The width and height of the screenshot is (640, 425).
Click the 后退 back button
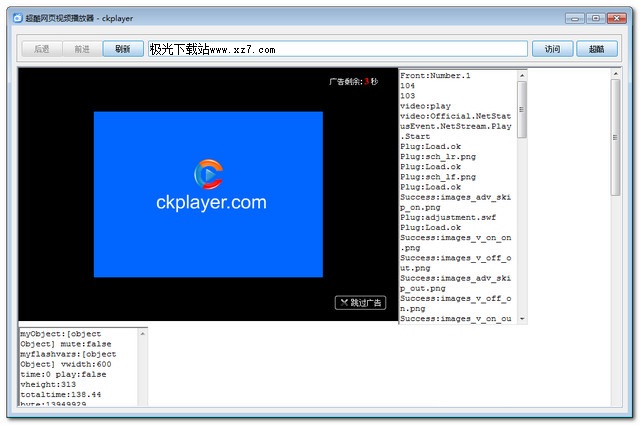point(42,49)
